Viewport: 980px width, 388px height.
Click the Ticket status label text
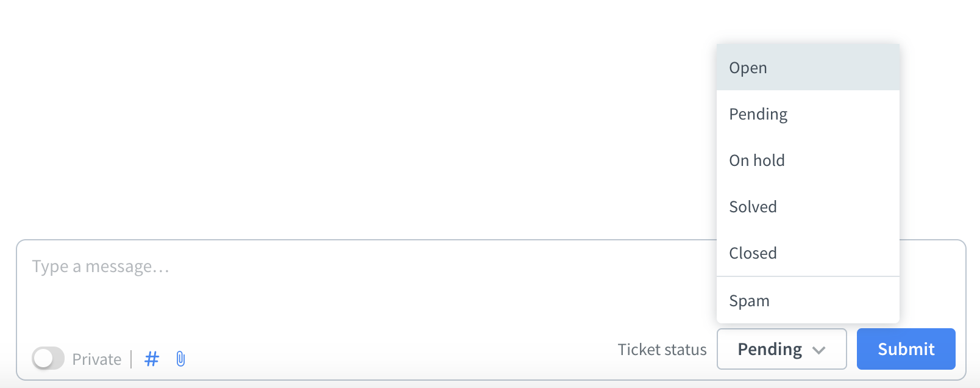coord(662,350)
